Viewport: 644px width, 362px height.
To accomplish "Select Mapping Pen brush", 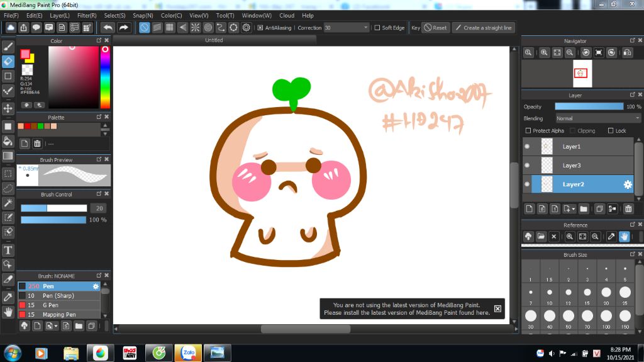I will [59, 315].
